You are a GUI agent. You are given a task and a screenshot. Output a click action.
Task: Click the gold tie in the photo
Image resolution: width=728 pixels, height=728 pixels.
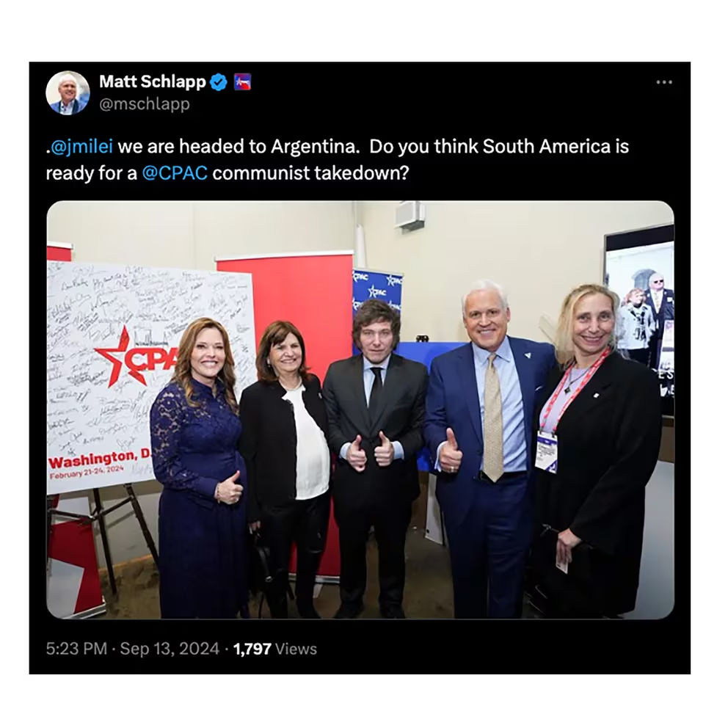(493, 416)
